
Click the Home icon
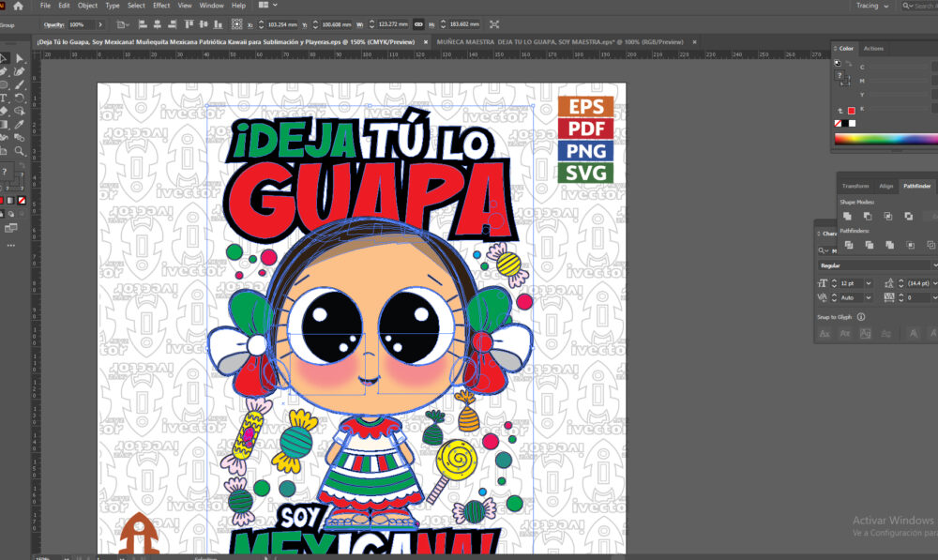coord(18,6)
